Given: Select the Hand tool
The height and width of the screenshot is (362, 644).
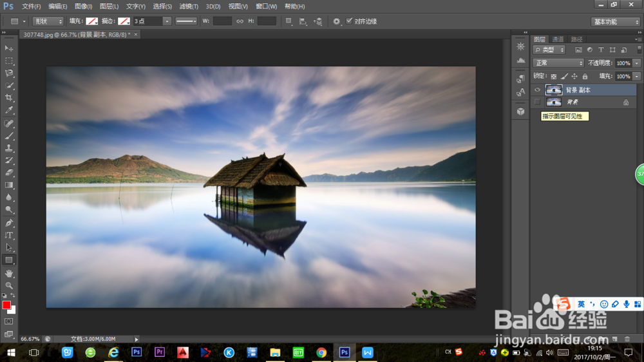Looking at the screenshot, I should pos(8,273).
